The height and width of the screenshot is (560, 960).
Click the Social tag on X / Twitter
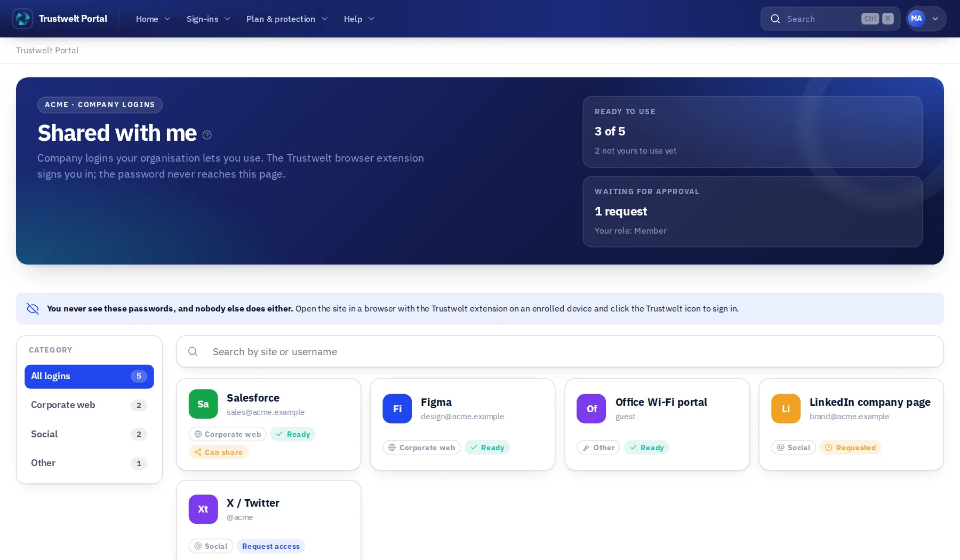click(x=211, y=546)
